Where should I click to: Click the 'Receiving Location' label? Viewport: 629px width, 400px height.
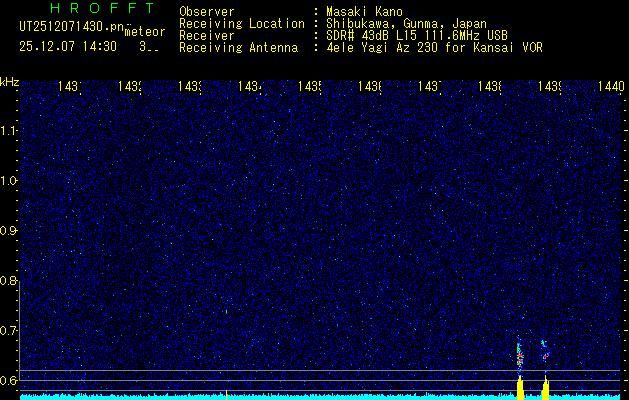click(242, 24)
